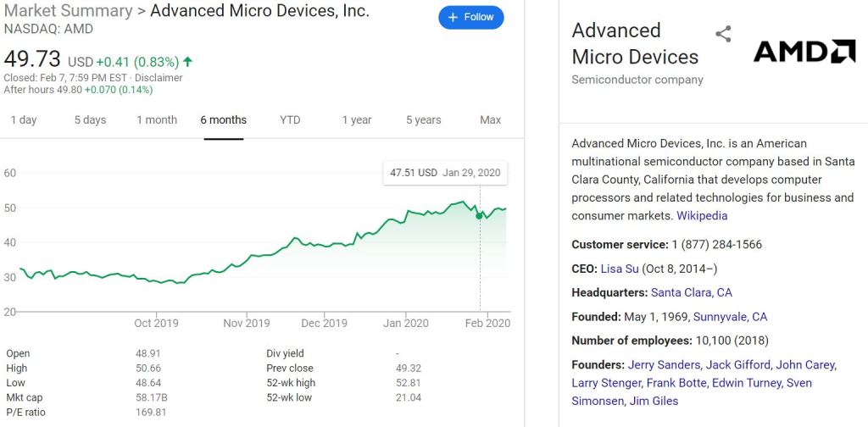Click the green data point marker on chart
Viewport: 868px width, 427px height.
point(480,215)
